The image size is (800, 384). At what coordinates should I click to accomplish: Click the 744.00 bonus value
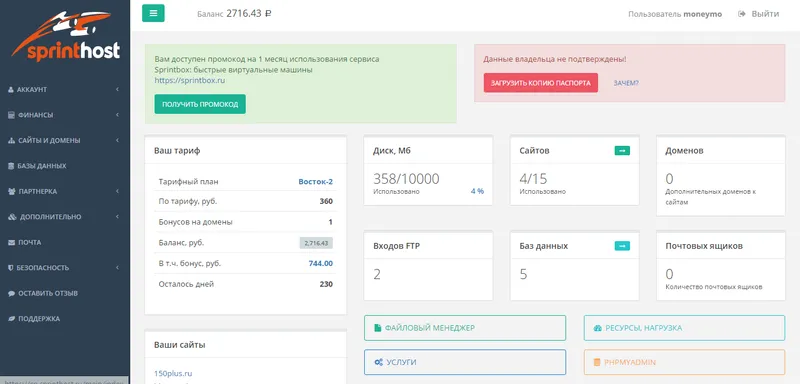tap(320, 264)
